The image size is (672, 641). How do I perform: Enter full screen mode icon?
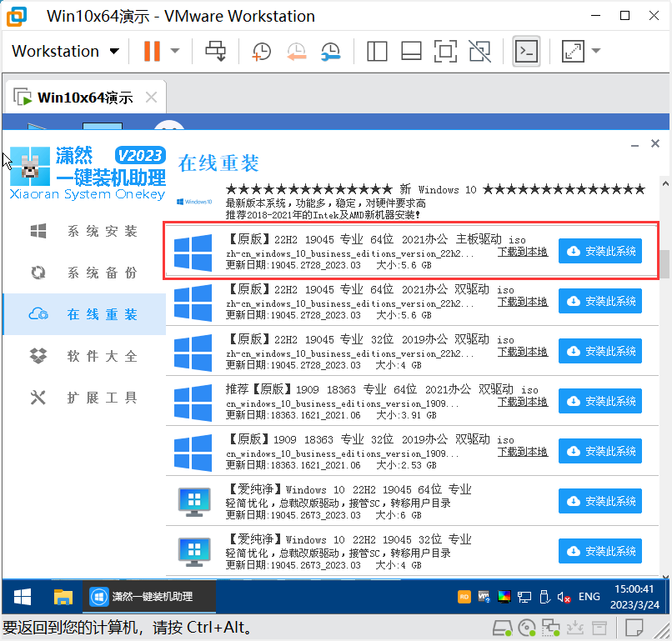click(x=445, y=51)
